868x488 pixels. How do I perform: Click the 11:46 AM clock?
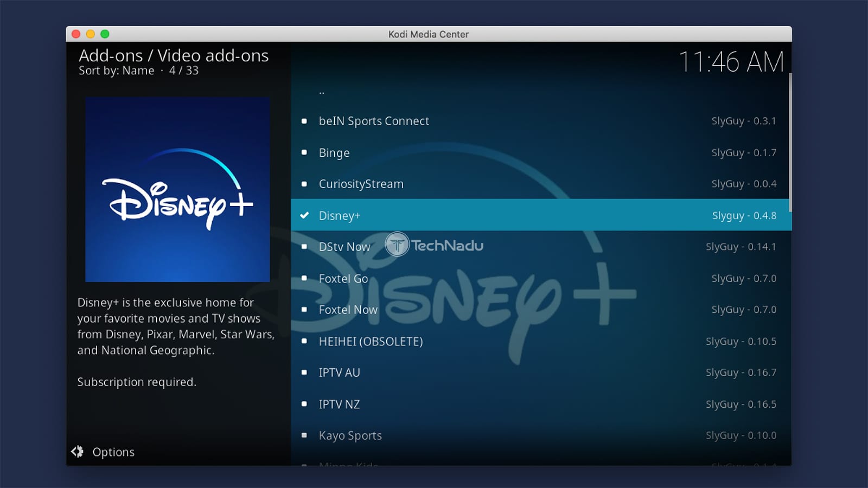[x=731, y=62]
